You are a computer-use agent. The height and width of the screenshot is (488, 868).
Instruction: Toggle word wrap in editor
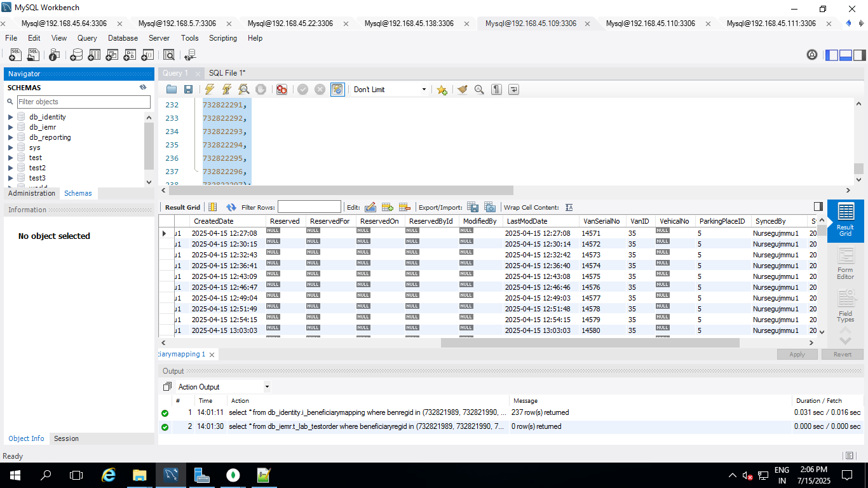pyautogui.click(x=513, y=90)
